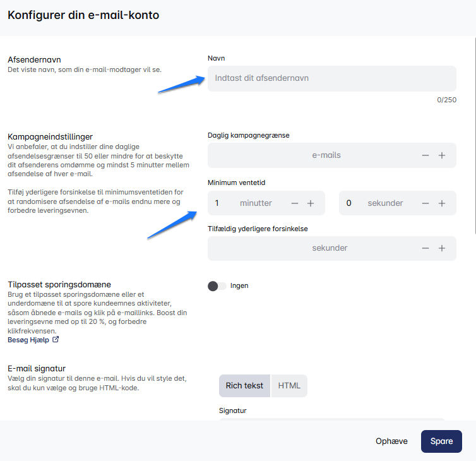Decrease Tilfældig yderligere forsinkelse with minus

(425, 248)
